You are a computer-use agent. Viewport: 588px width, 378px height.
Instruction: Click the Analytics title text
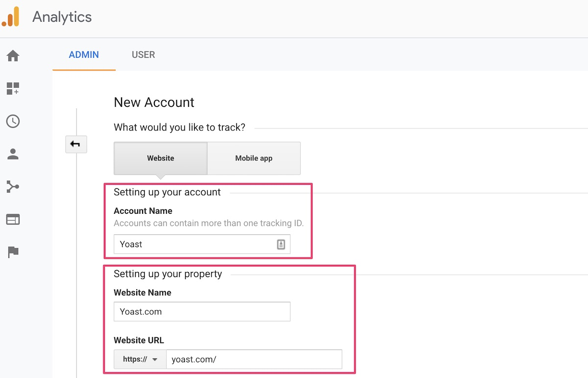(x=62, y=17)
